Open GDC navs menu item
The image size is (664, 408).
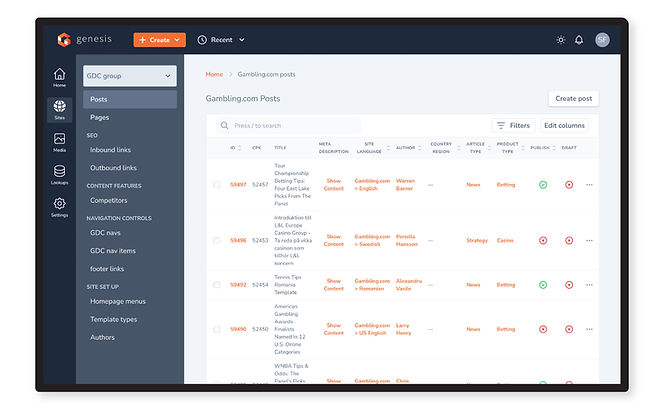click(105, 233)
